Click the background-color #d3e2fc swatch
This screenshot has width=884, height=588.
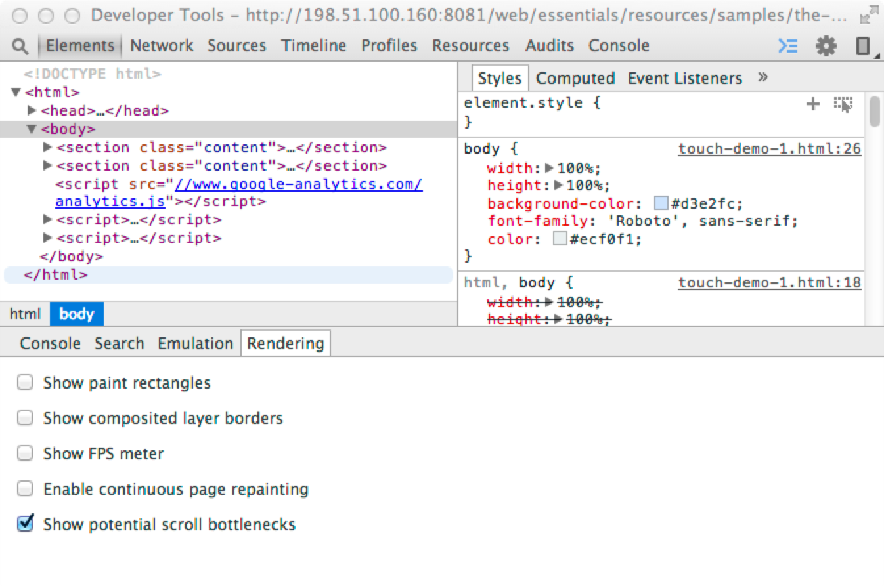(x=661, y=203)
